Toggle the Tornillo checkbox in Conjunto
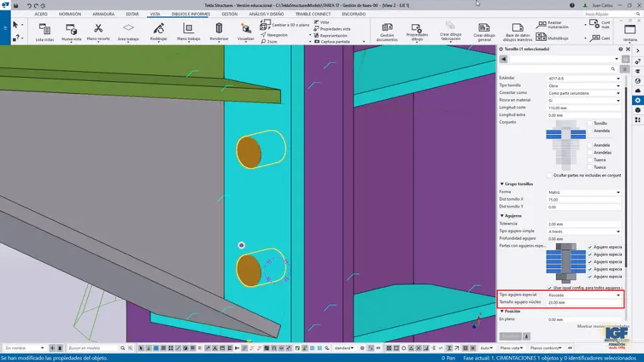The height and width of the screenshot is (362, 644). [590, 123]
